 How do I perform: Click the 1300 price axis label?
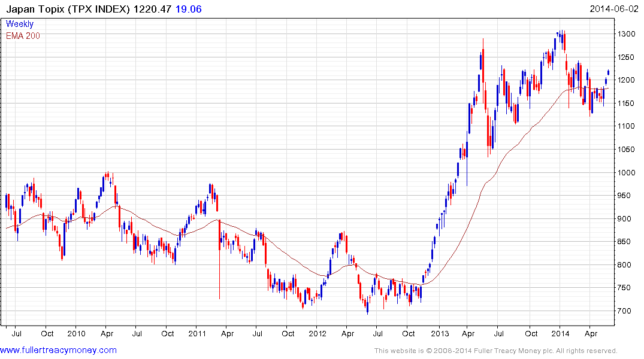pos(627,34)
